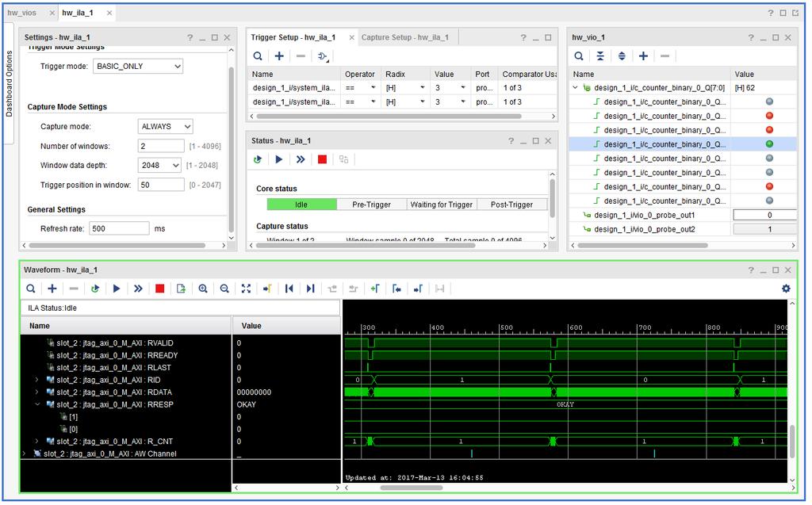The image size is (812, 505).
Task: Expand AW Channel row in waveform
Action: 24,453
